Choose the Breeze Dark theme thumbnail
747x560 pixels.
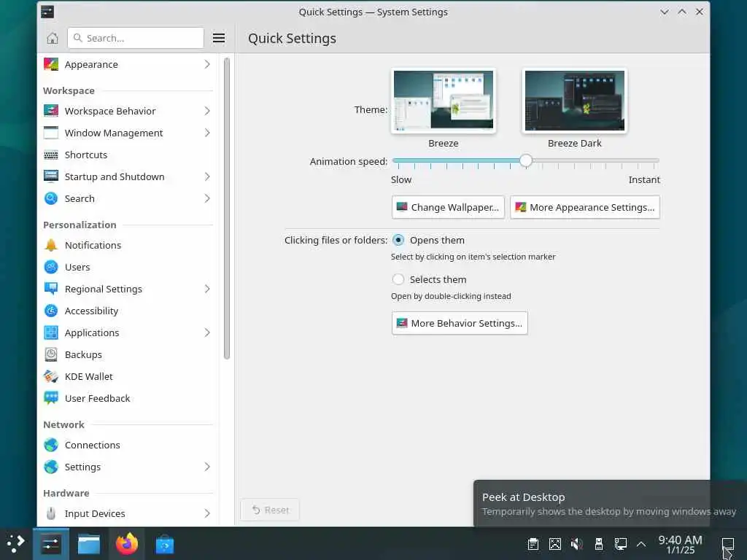575,101
